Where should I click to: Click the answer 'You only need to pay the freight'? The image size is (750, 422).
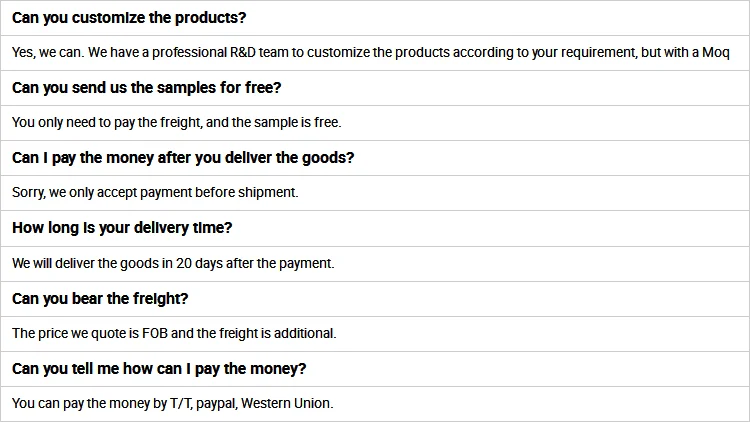coord(176,123)
